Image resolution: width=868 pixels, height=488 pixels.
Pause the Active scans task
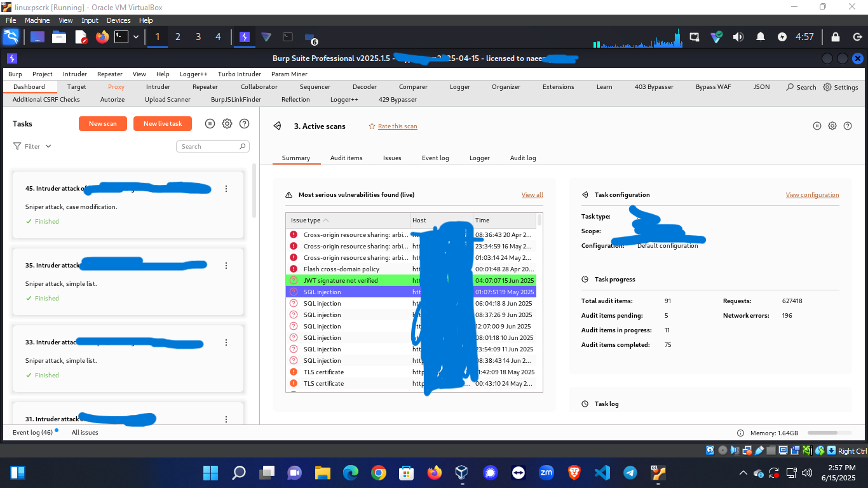(x=817, y=126)
